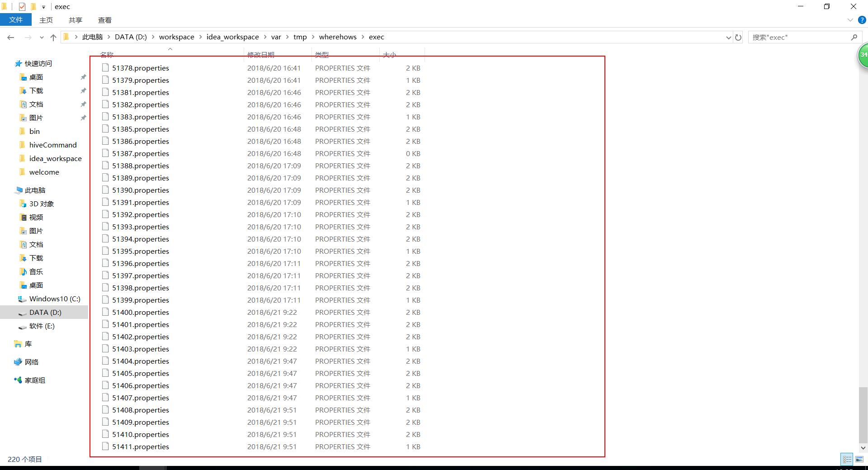The height and width of the screenshot is (470, 868).
Task: Select the file 51378.properties
Action: (x=141, y=68)
